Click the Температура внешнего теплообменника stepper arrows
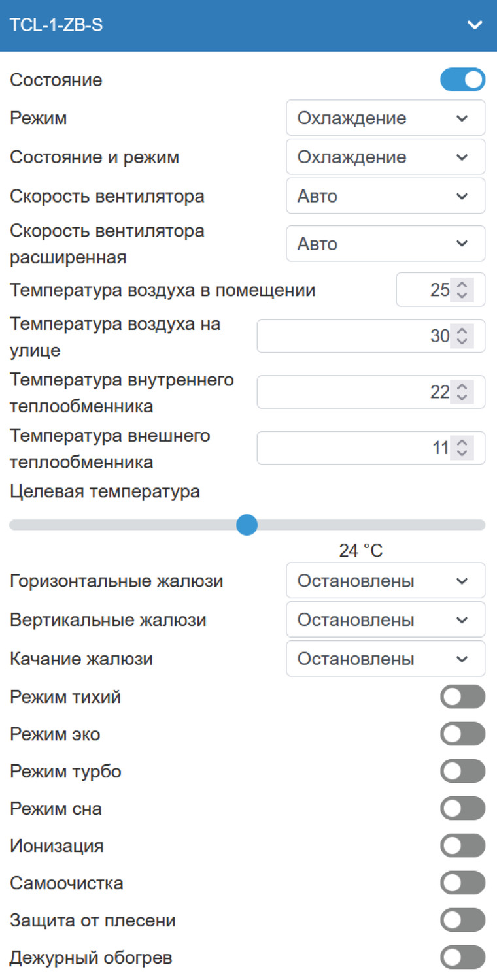 click(462, 448)
